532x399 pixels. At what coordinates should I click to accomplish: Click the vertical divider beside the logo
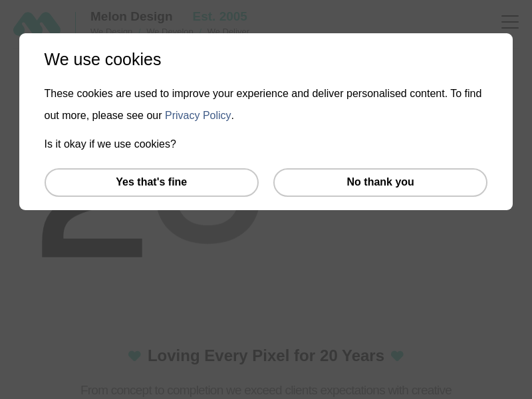[x=75, y=23]
